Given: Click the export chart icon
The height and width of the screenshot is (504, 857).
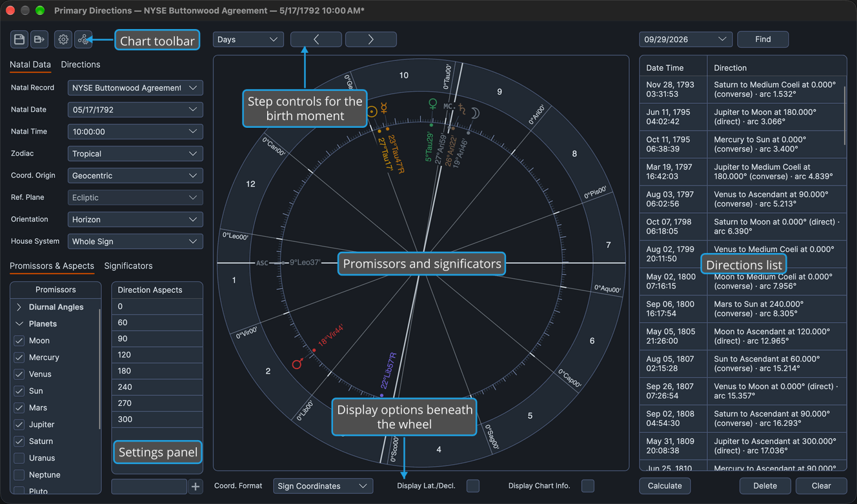Looking at the screenshot, I should 39,39.
